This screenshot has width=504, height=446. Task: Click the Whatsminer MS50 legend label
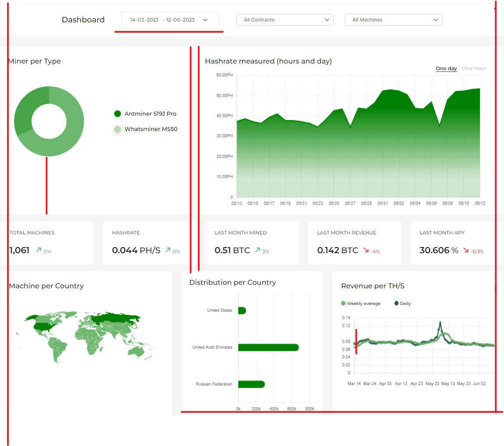click(151, 129)
